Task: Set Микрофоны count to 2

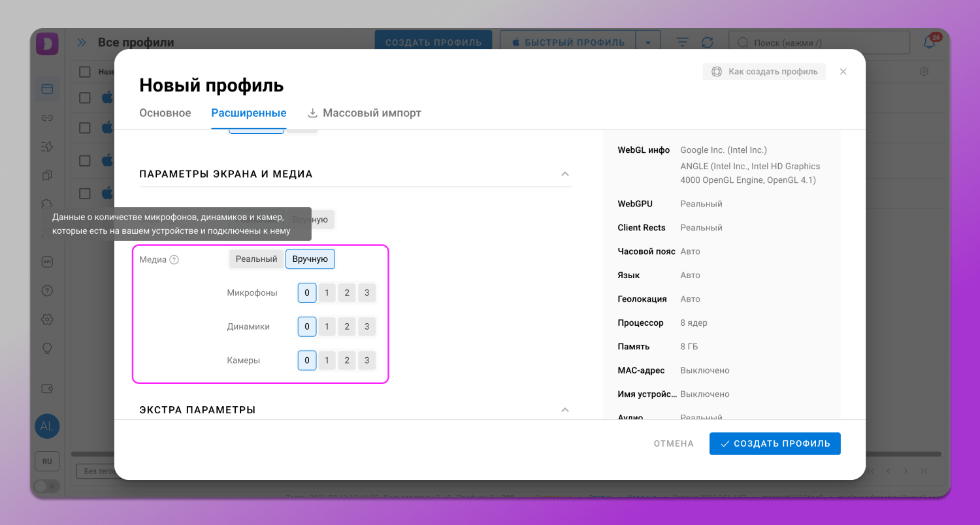Action: pyautogui.click(x=347, y=293)
